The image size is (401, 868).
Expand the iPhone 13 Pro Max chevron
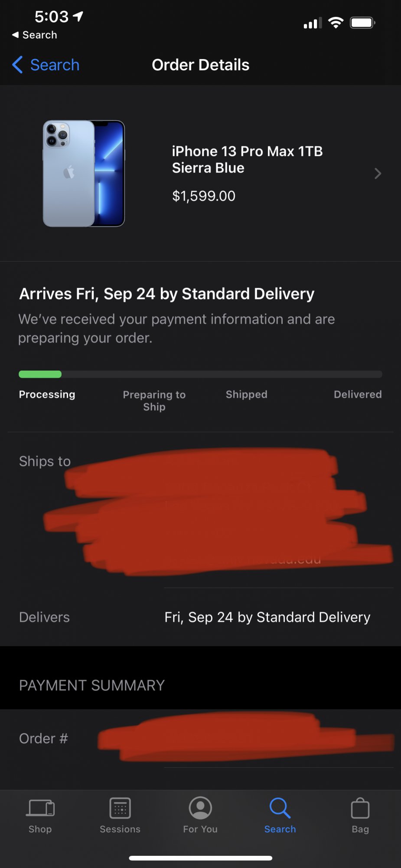378,174
